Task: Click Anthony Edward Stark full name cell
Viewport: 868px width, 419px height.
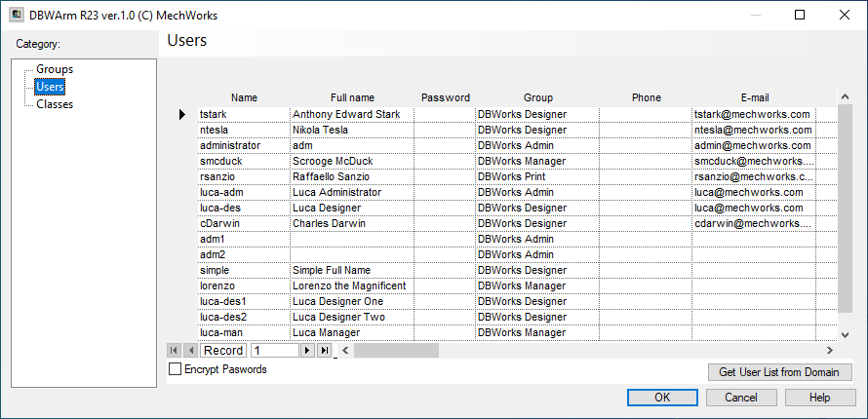Action: pyautogui.click(x=352, y=114)
